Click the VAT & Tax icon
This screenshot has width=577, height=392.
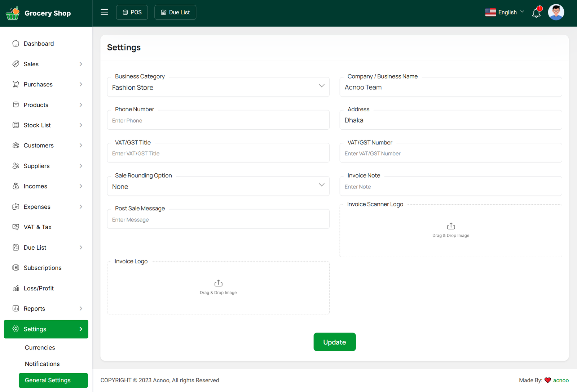tap(16, 227)
